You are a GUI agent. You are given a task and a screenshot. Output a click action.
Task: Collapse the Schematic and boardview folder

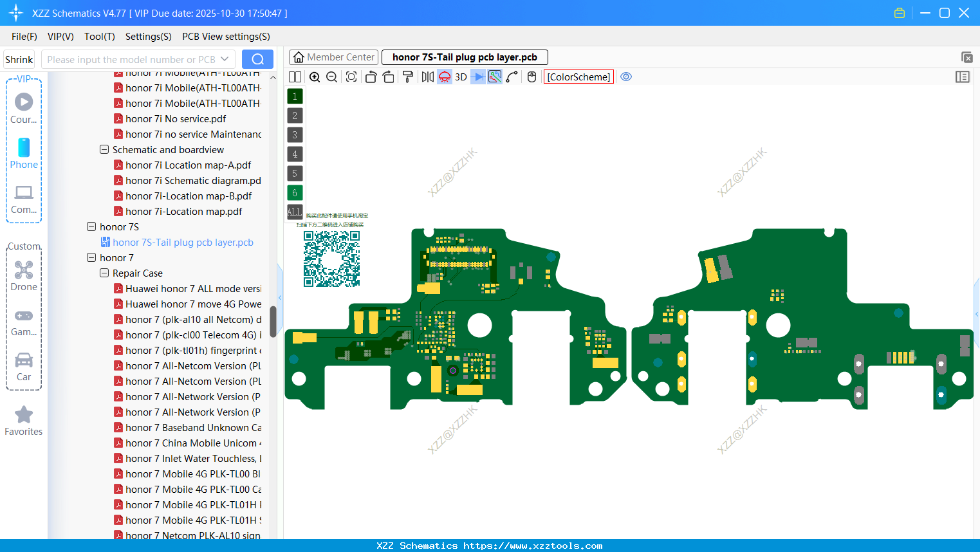pos(104,150)
